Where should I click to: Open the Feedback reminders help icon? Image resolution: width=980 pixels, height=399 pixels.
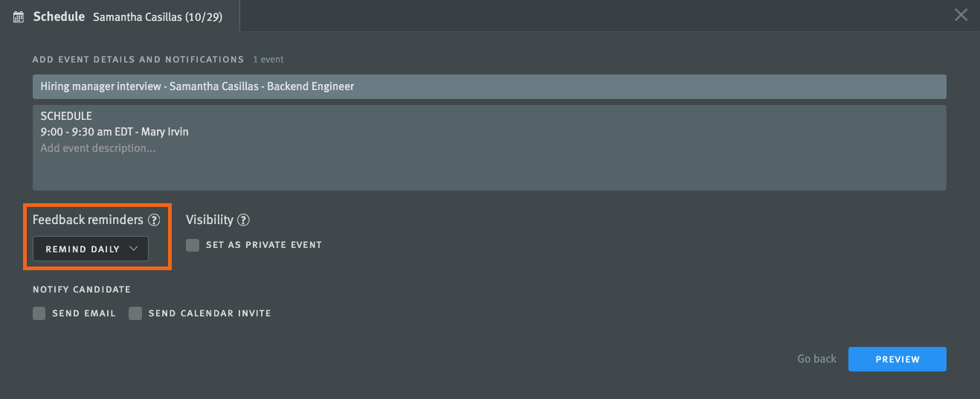[154, 220]
